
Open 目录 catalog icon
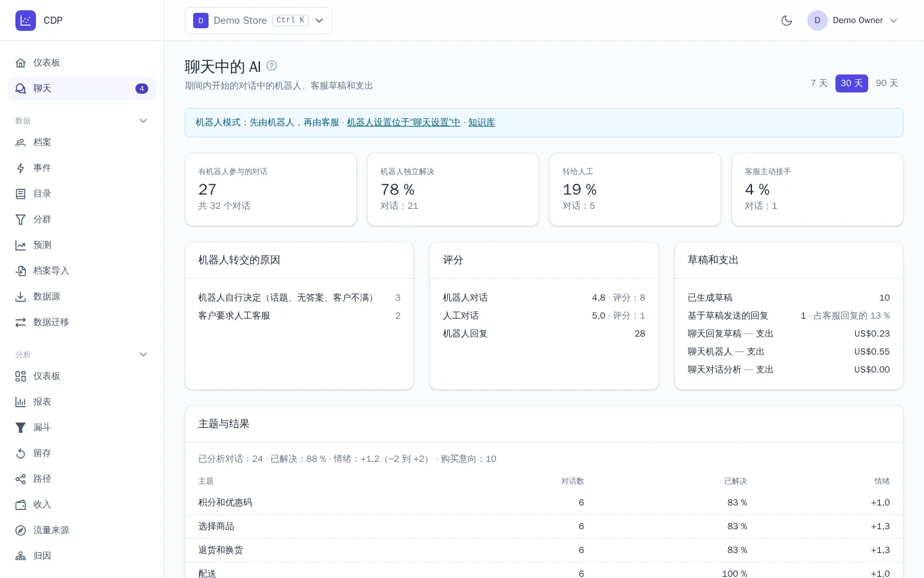(x=21, y=194)
